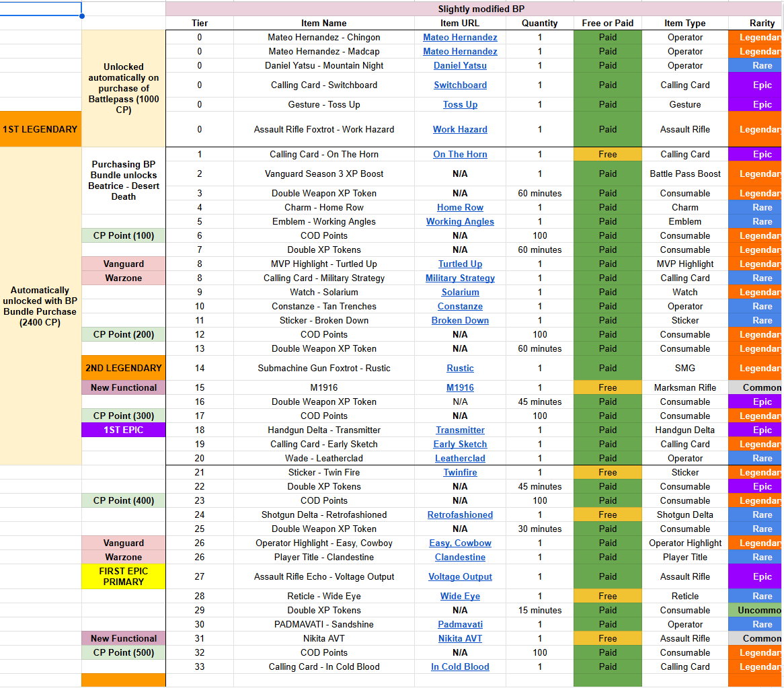Select 'Unlocked automatically on purchase of Battlepass' cell
The width and height of the screenshot is (784, 688).
tap(124, 89)
